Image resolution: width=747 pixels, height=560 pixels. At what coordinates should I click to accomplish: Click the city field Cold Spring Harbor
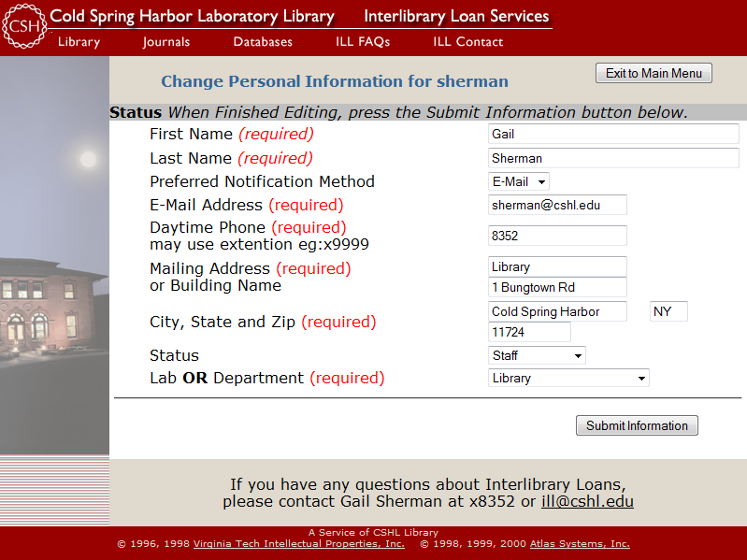(x=557, y=311)
